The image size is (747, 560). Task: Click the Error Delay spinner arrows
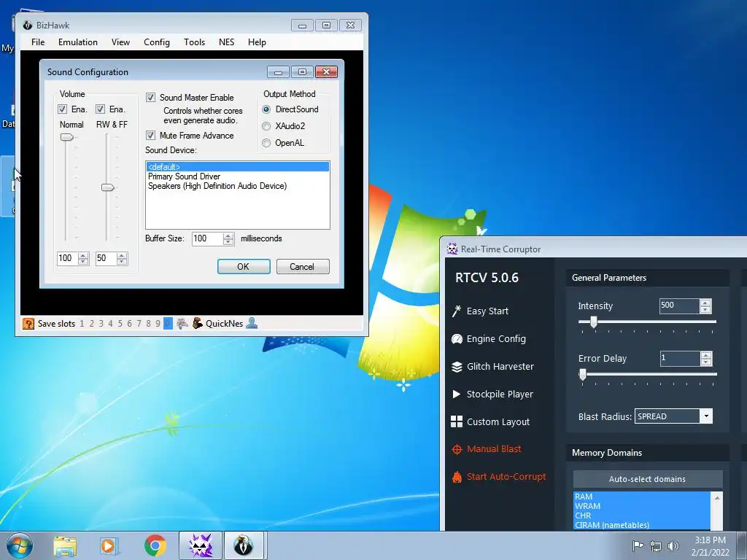pos(706,358)
